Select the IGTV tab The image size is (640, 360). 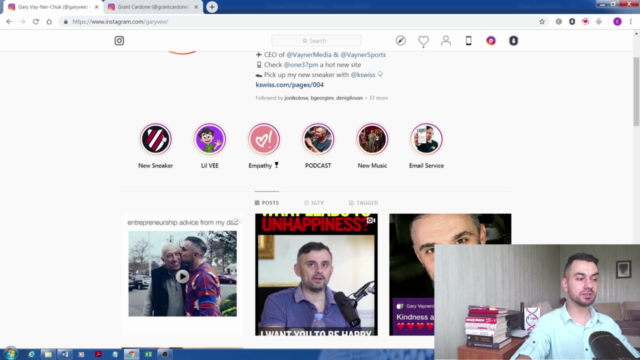pos(314,202)
